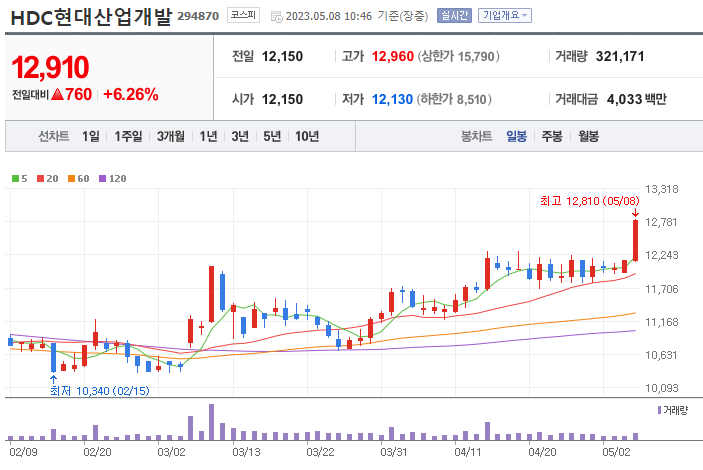
Task: Click the current price 12,910
Action: pos(50,67)
